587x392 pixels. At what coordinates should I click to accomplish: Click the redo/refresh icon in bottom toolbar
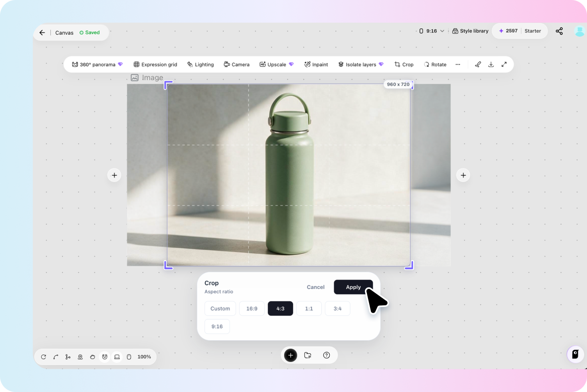[44, 357]
